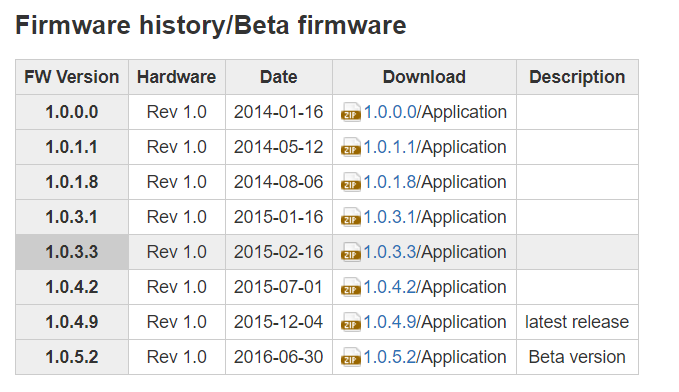This screenshot has height=392, width=679.
Task: Click the date 2014-08-06
Action: coord(278,182)
